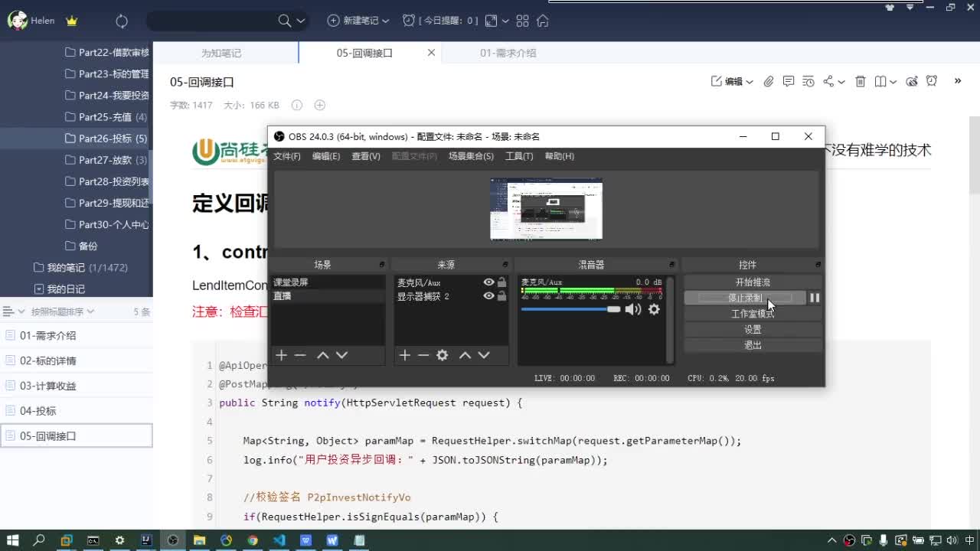Image resolution: width=980 pixels, height=551 pixels.
Task: Open source properties gear icon
Action: (443, 355)
